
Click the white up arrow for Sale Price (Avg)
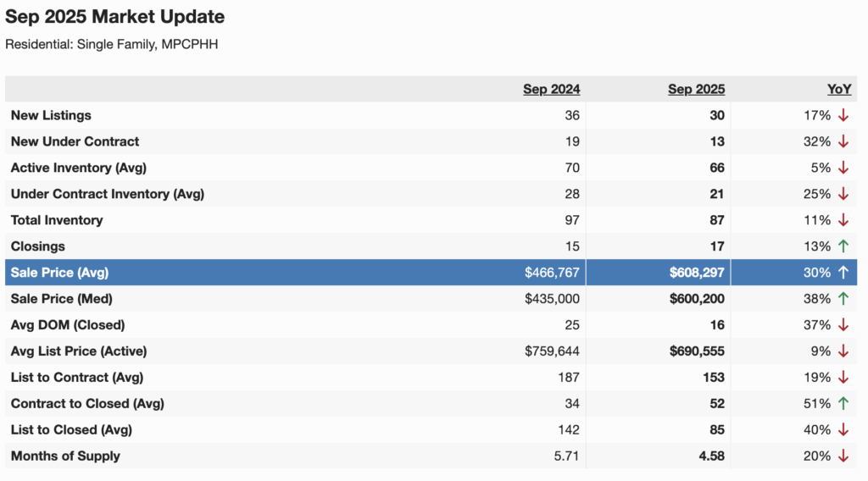pos(843,273)
